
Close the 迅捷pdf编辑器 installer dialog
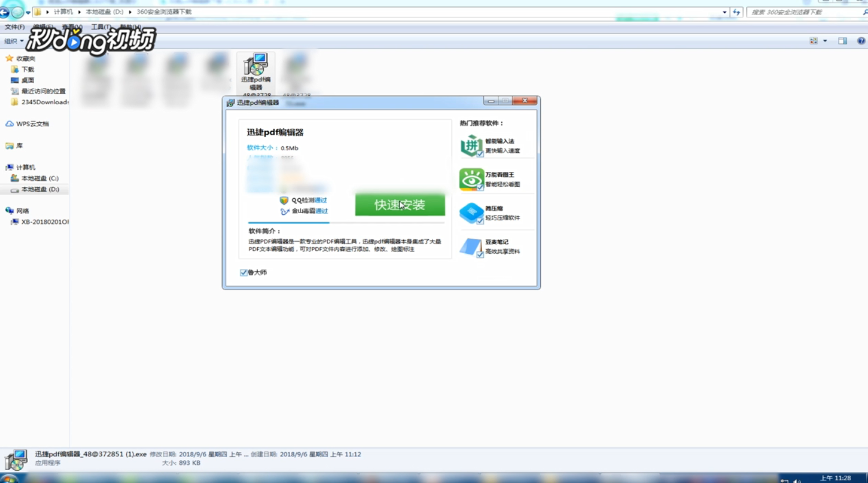tap(525, 101)
